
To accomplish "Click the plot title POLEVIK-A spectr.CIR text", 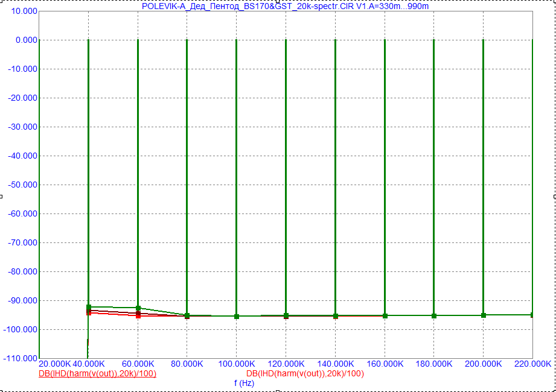I will 285,6.
